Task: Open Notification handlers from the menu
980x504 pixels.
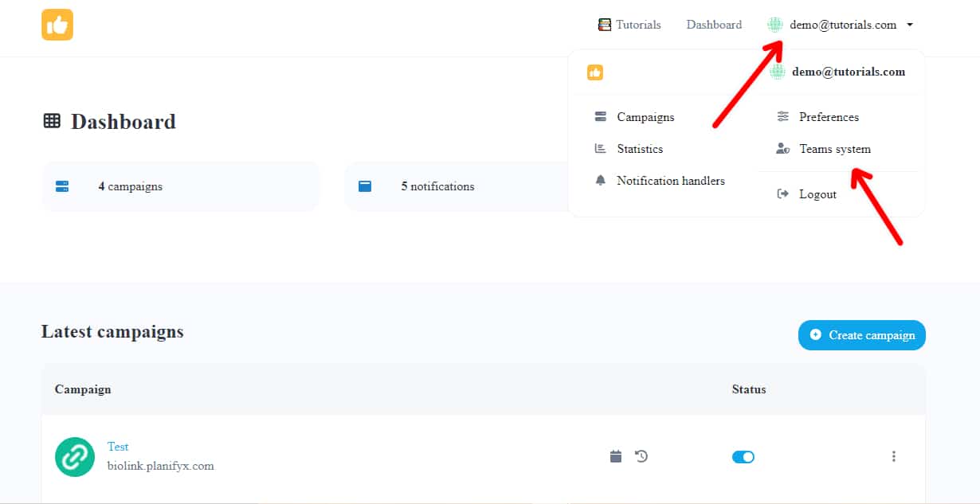Action: [670, 181]
